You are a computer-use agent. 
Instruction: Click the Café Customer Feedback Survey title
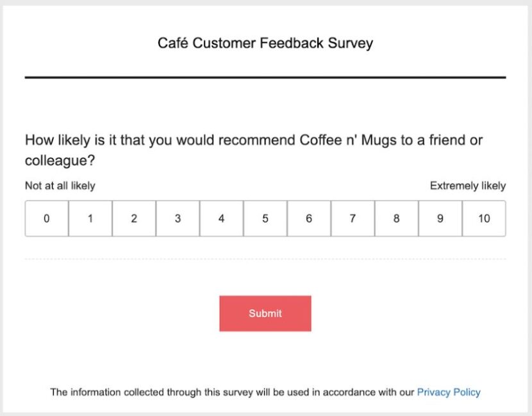[x=265, y=43]
